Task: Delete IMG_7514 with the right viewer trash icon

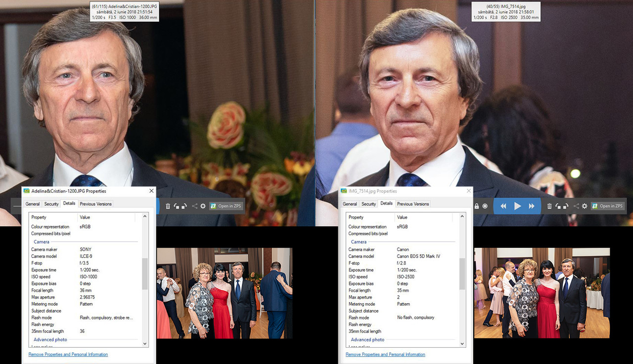Action: (x=549, y=206)
